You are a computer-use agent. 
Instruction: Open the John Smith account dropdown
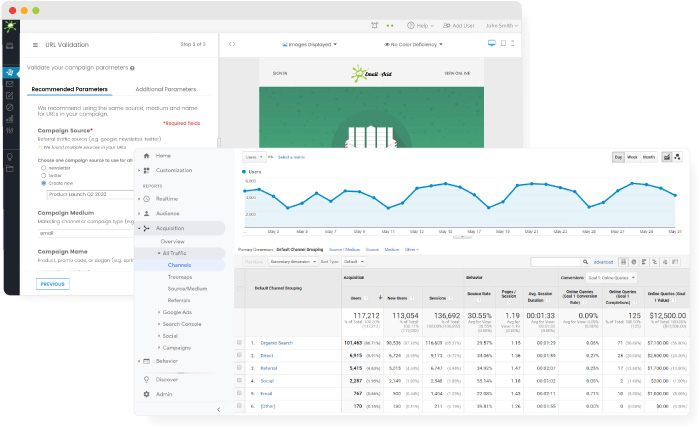(x=502, y=26)
